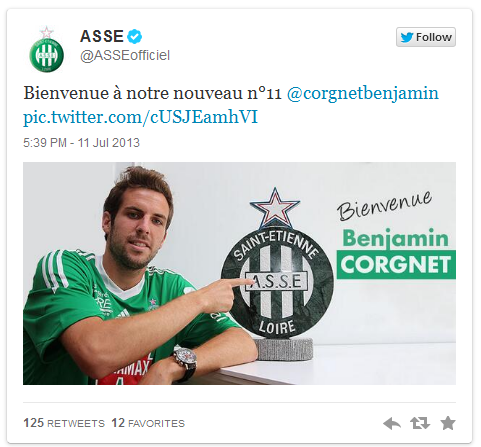Click the favorite star icon
The width and height of the screenshot is (481, 447).
[x=448, y=423]
